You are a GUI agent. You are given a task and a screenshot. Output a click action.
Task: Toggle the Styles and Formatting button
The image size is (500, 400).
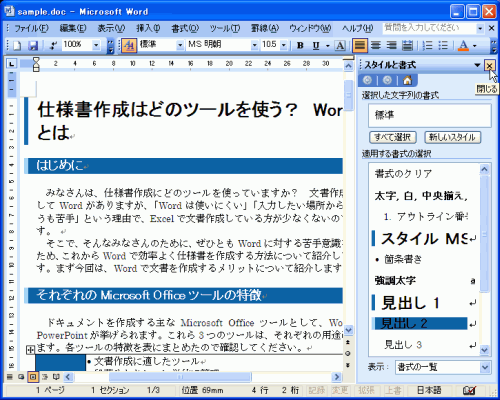tap(129, 45)
